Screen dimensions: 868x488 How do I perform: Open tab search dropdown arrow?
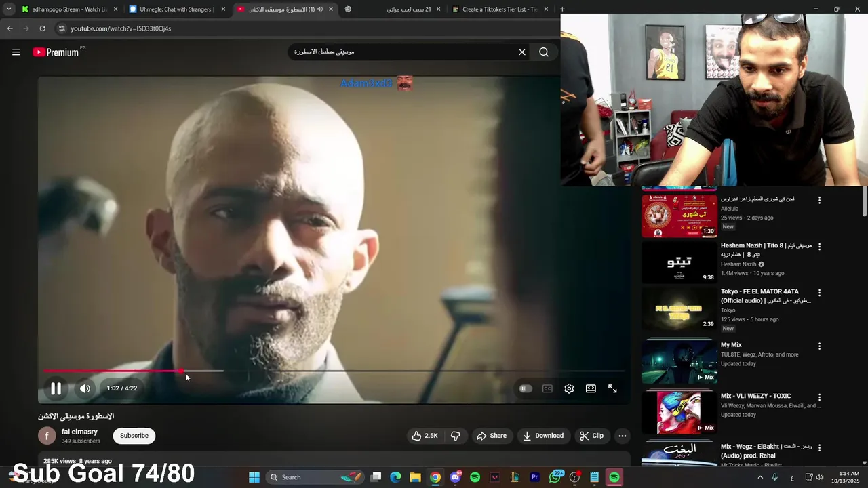coord(9,9)
